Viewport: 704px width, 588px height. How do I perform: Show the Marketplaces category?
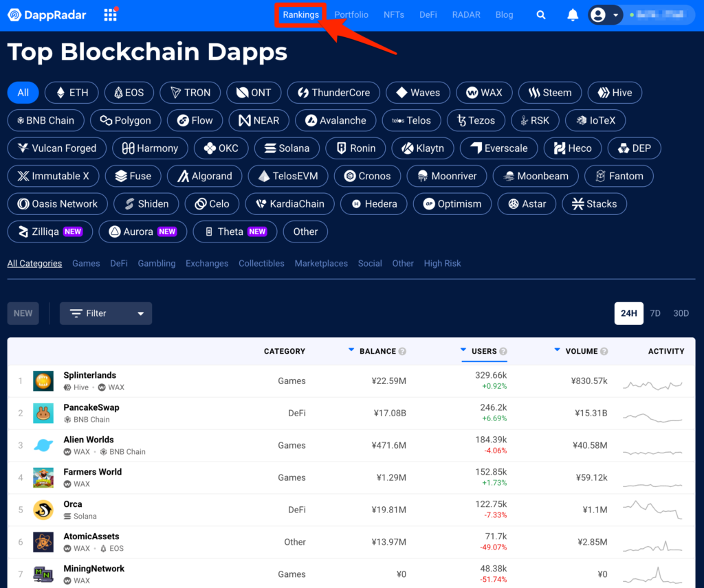[321, 264]
